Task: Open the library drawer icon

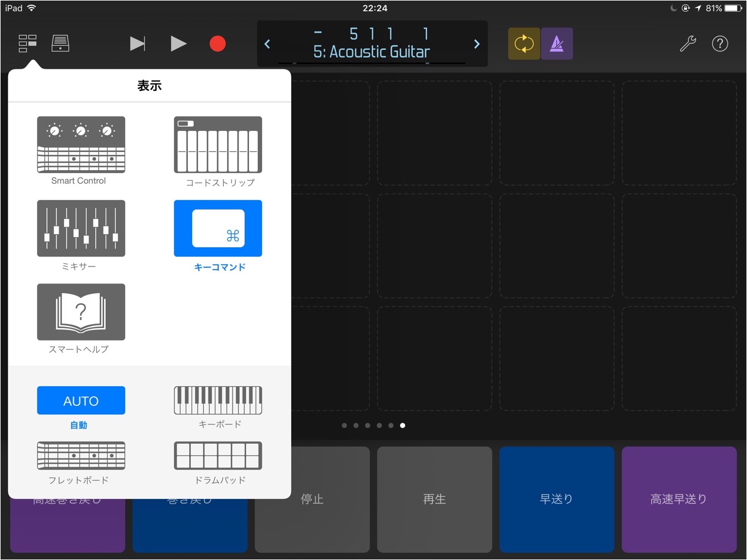Action: tap(60, 43)
